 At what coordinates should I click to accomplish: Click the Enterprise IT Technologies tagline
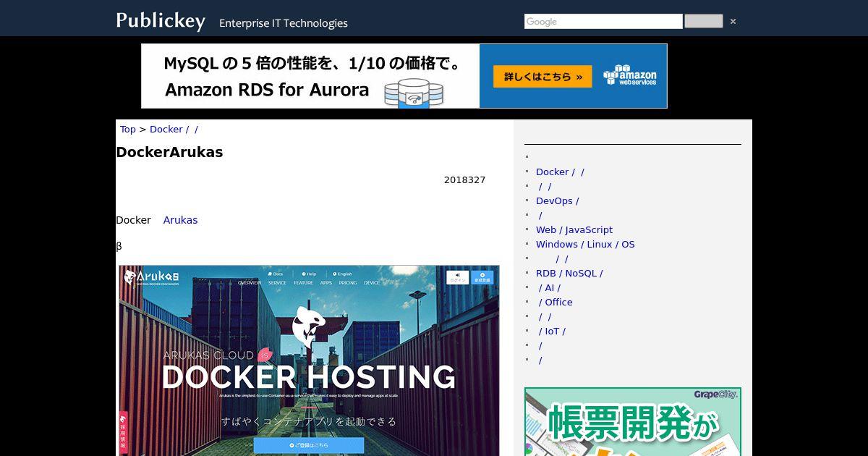pos(284,23)
